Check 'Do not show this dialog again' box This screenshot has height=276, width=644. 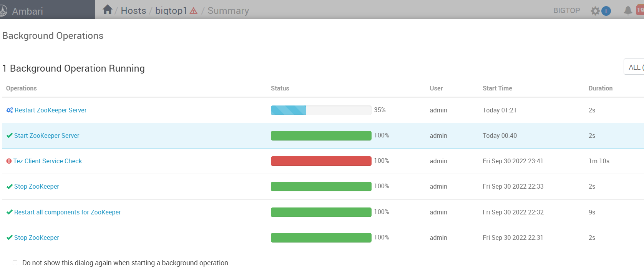coord(15,263)
